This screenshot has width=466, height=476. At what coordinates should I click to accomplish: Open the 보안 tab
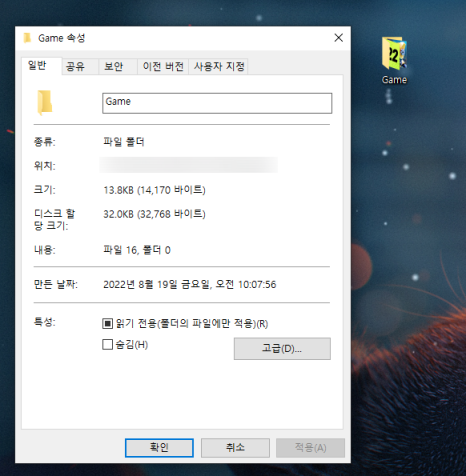click(x=114, y=66)
